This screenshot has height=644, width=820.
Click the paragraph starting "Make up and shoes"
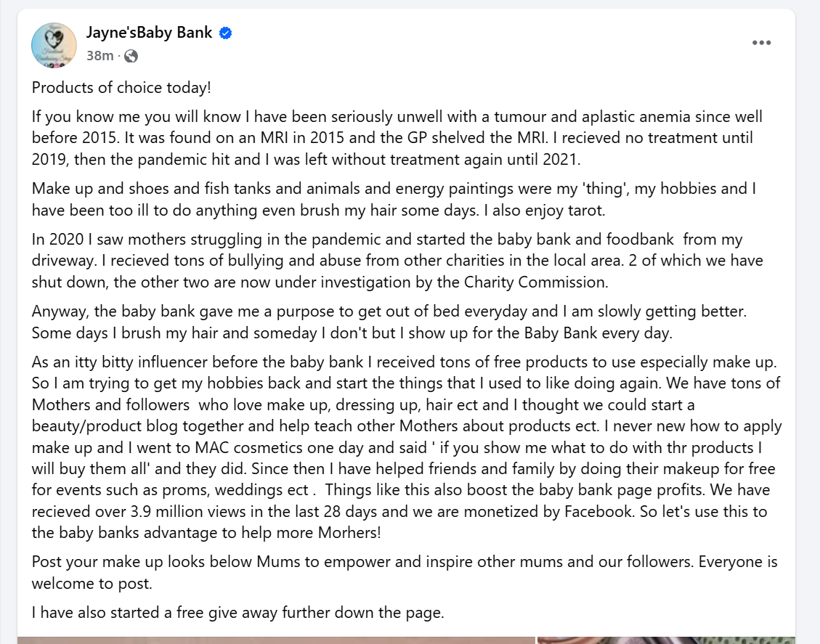tap(394, 199)
